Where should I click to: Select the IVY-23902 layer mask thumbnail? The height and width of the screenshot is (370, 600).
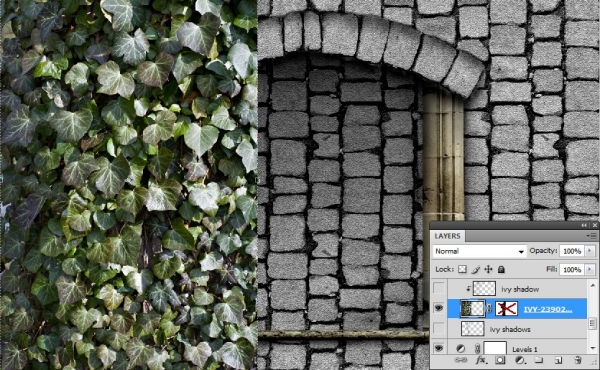[x=506, y=308]
